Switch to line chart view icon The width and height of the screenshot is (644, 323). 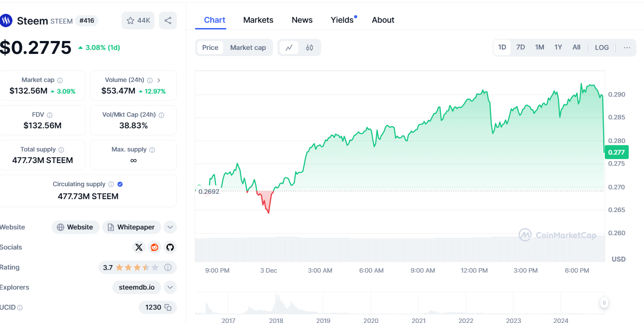(x=289, y=48)
